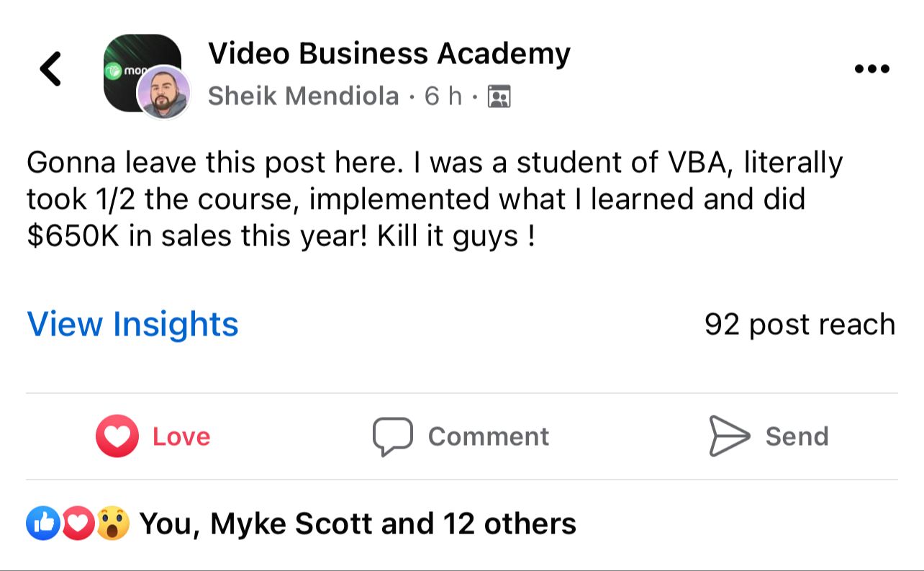Click the group members privacy icon
The image size is (924, 571).
pos(499,96)
